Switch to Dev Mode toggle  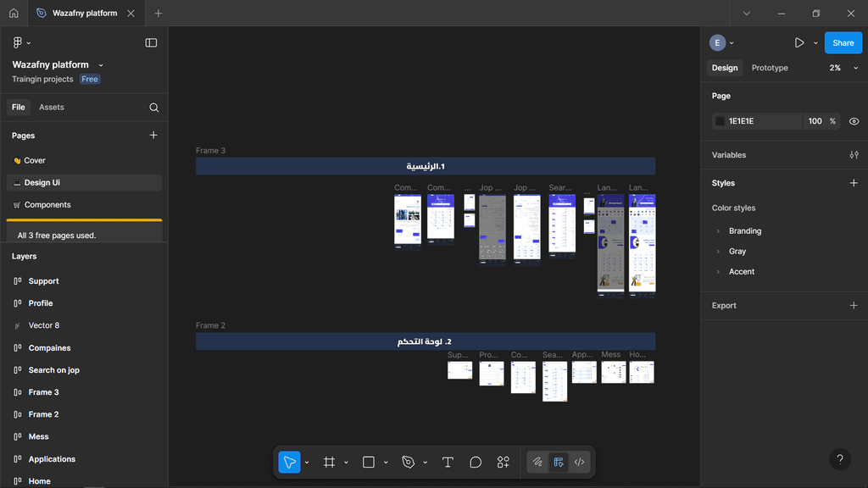click(580, 462)
